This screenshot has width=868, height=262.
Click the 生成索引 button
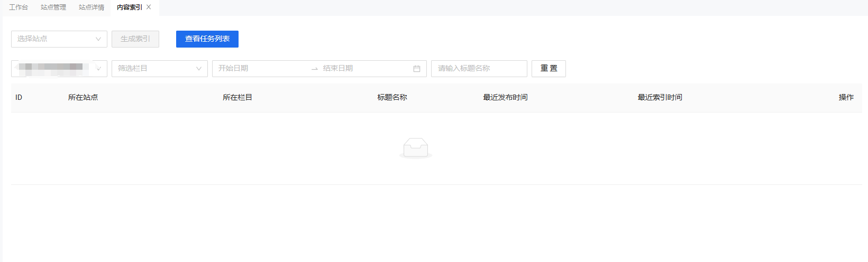[x=135, y=39]
